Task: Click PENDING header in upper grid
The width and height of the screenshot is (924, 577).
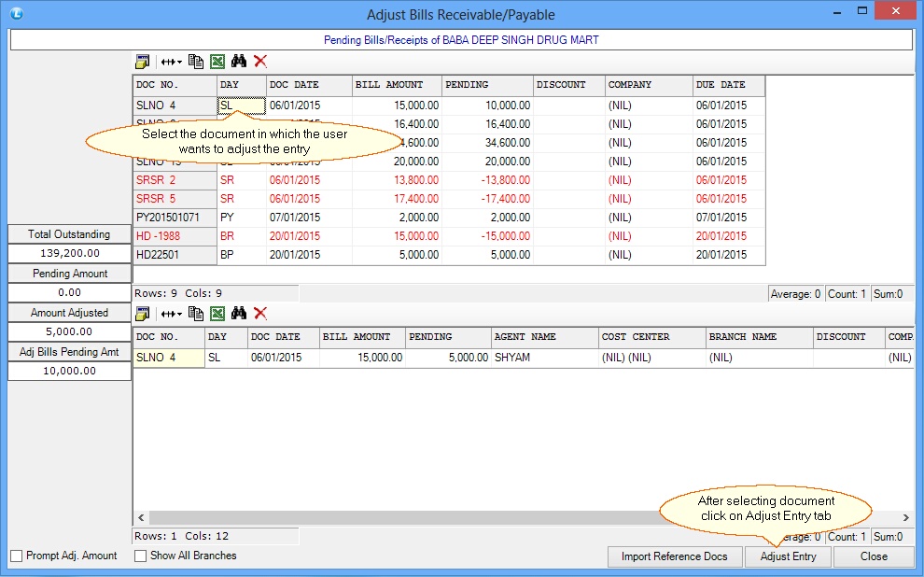Action: pos(488,85)
